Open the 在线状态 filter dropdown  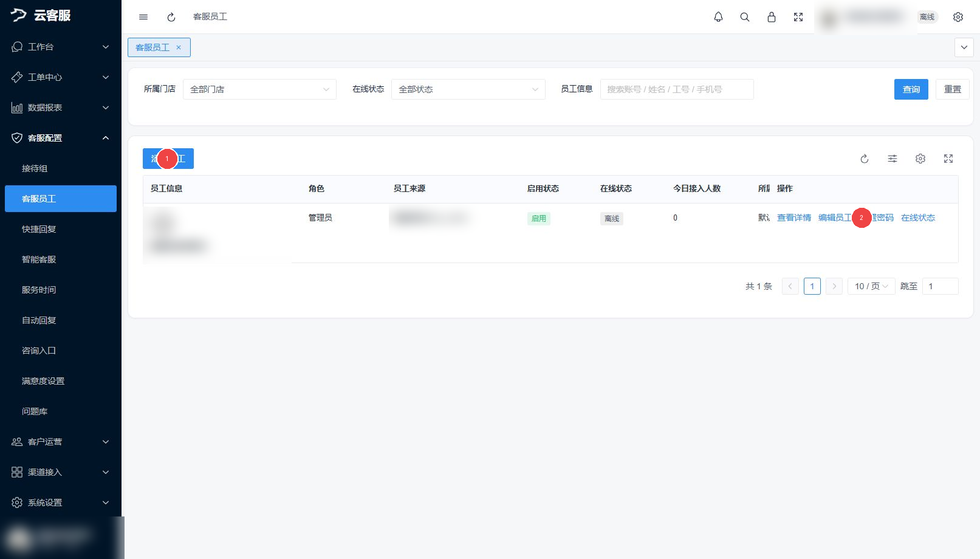point(468,89)
